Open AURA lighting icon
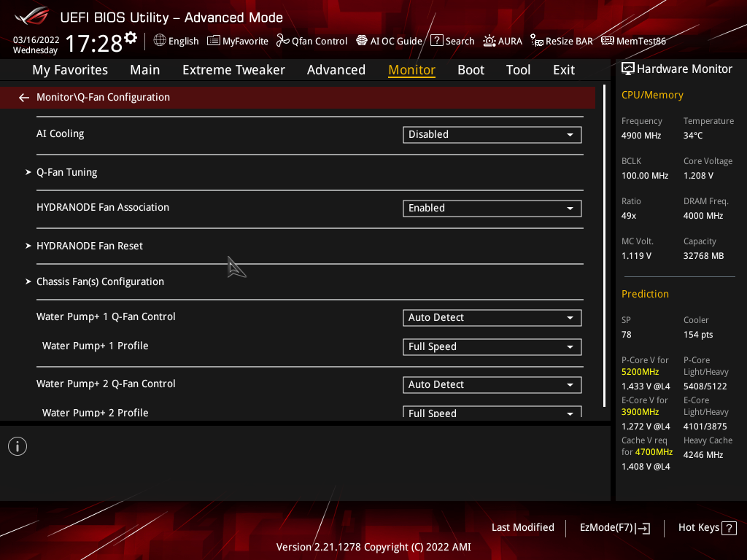Image resolution: width=747 pixels, height=560 pixels. click(489, 41)
